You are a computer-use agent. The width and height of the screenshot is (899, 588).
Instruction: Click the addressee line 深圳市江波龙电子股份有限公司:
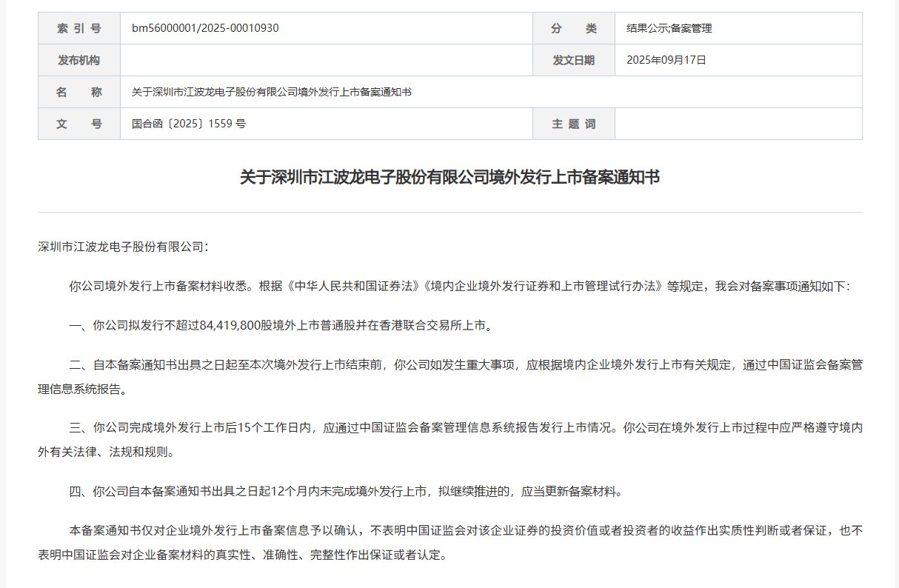(x=124, y=247)
